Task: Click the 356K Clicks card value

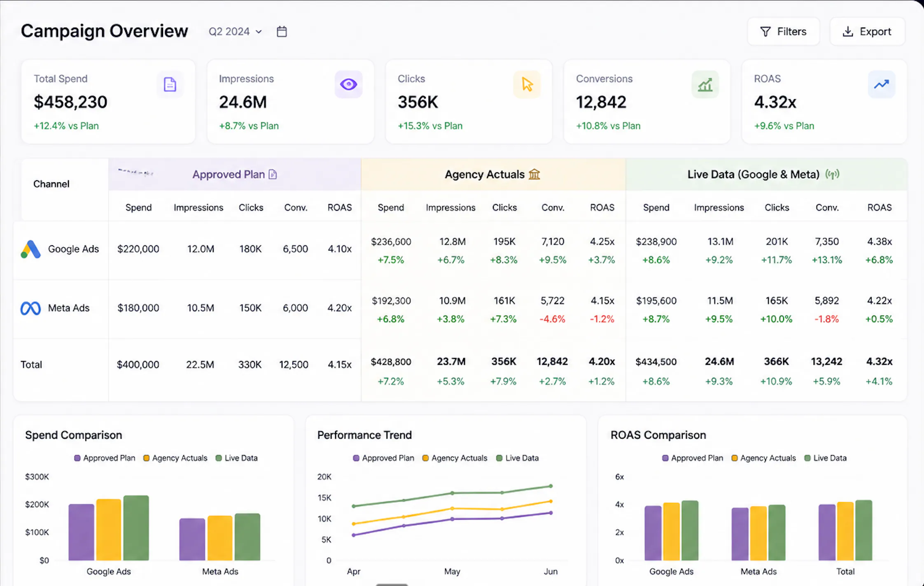Action: (x=418, y=102)
